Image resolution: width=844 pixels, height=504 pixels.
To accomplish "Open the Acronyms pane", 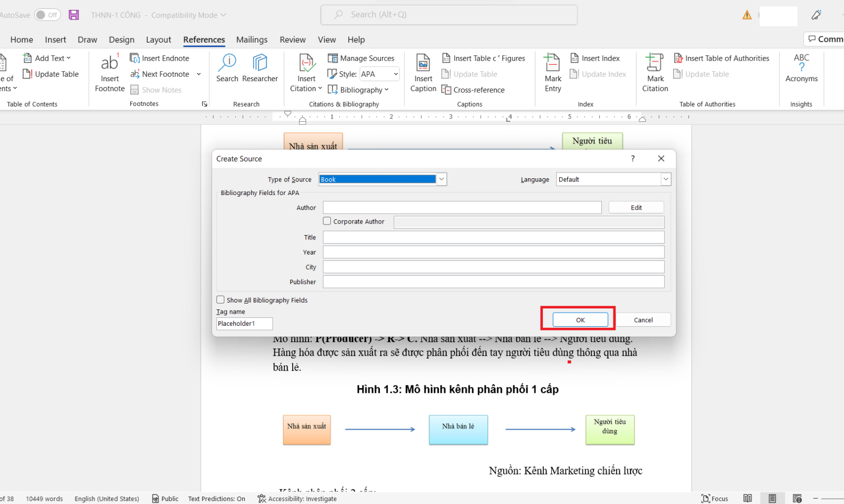I will coord(801,70).
